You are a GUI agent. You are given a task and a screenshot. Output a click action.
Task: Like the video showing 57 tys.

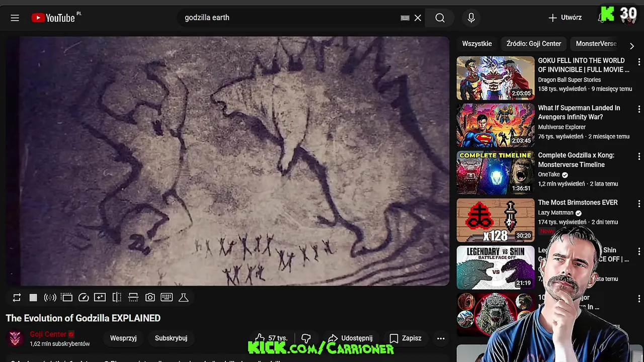tap(271, 338)
